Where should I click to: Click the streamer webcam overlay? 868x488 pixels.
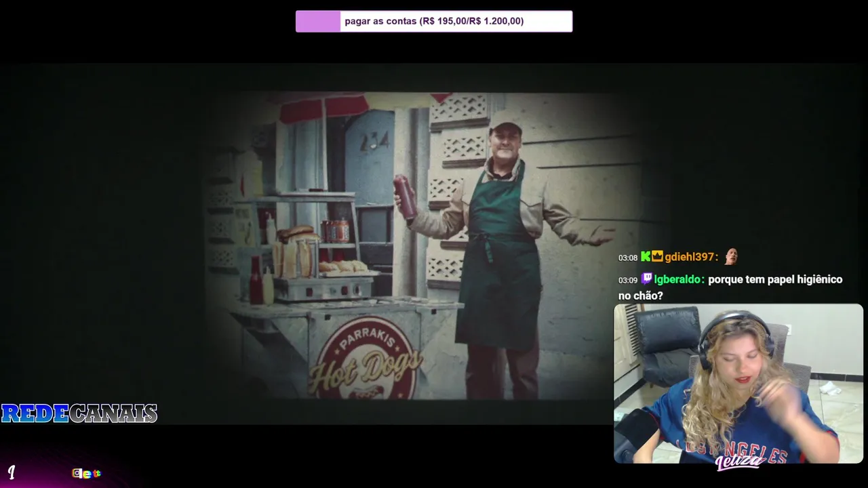point(738,384)
